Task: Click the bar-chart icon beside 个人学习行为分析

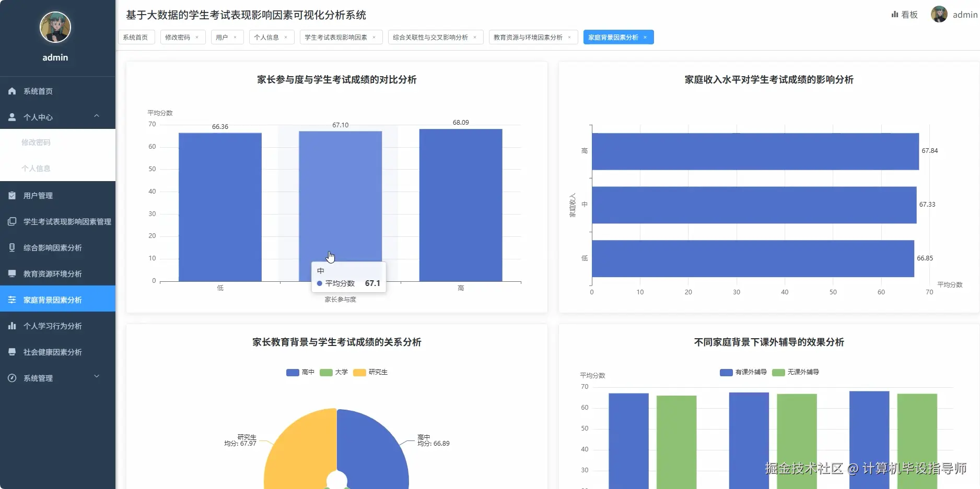Action: pos(12,326)
